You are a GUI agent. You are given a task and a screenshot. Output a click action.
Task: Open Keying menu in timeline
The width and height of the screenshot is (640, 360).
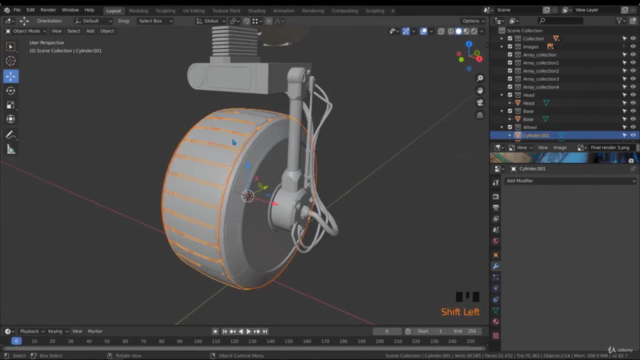pyautogui.click(x=57, y=331)
